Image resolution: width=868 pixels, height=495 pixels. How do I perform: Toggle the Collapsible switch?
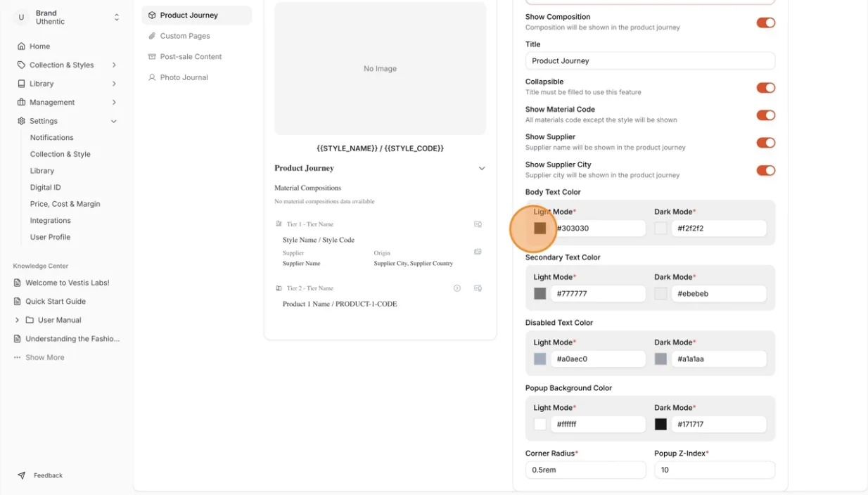(x=765, y=88)
